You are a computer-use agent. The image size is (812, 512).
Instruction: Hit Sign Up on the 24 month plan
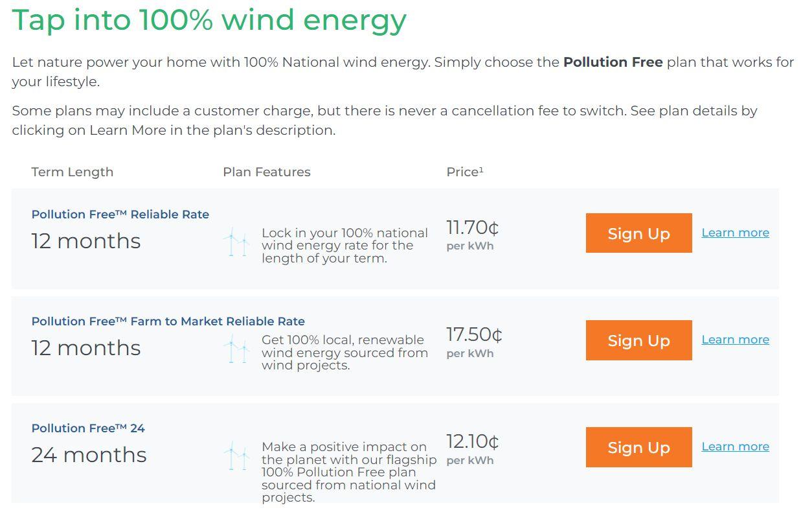click(x=638, y=447)
